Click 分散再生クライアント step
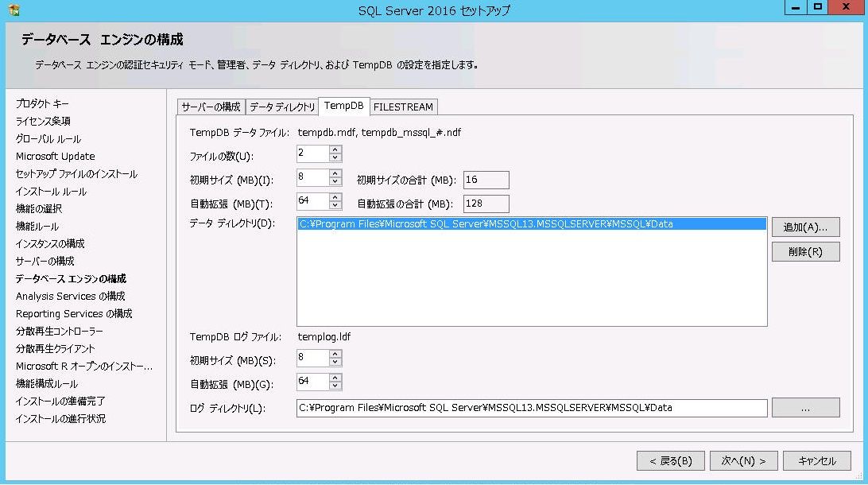 (x=55, y=349)
